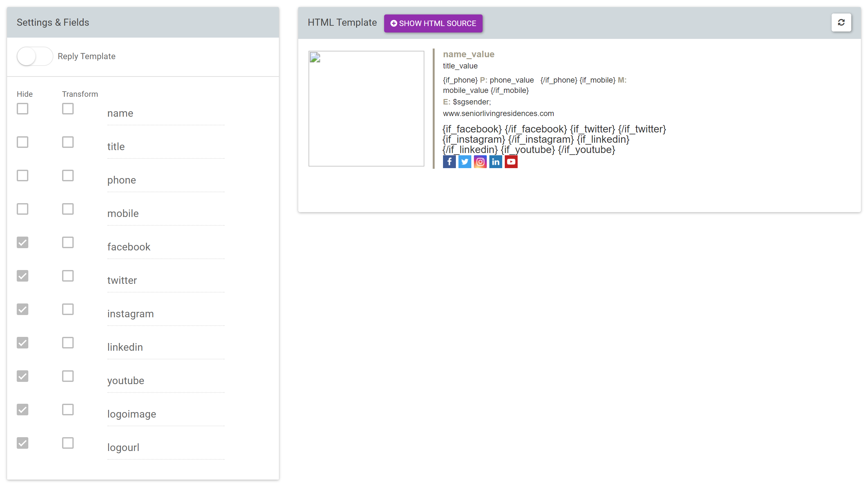Screen dimensions: 868x487
Task: Click the instagram field
Action: point(166,314)
